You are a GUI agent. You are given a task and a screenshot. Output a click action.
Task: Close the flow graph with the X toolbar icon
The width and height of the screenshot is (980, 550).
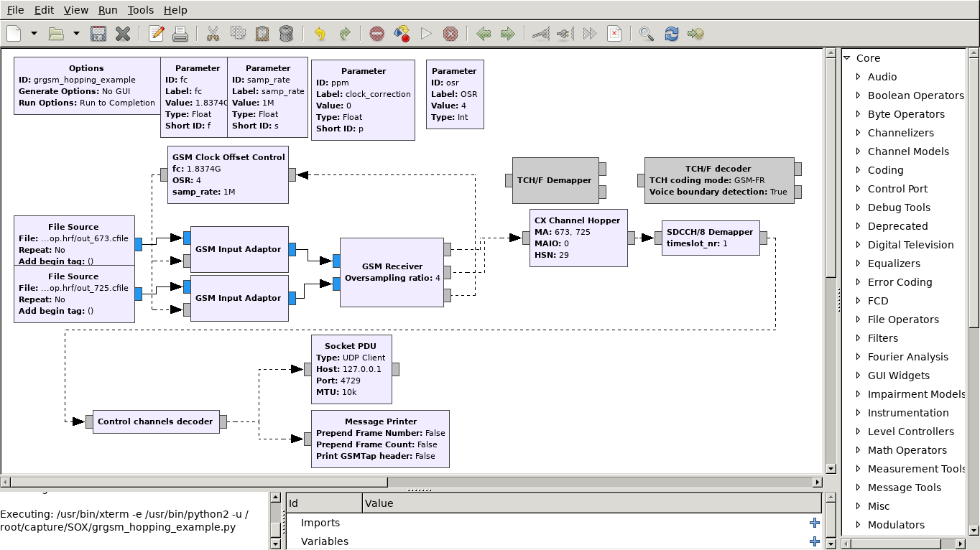[x=123, y=33]
